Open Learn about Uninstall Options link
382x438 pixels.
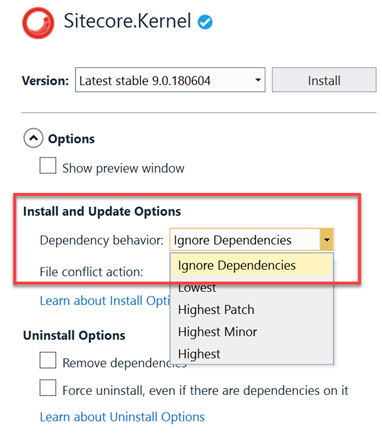coord(122,417)
